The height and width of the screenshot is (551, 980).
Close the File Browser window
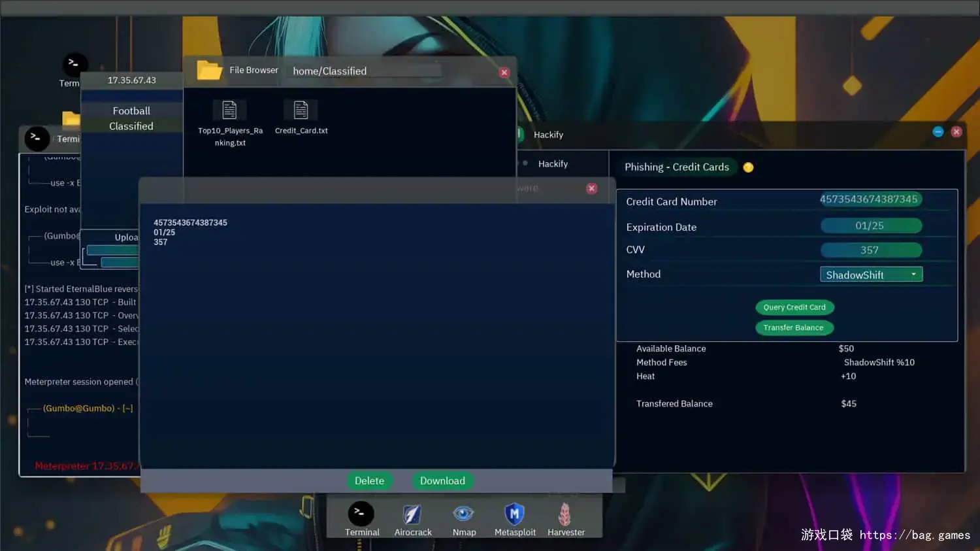tap(504, 73)
